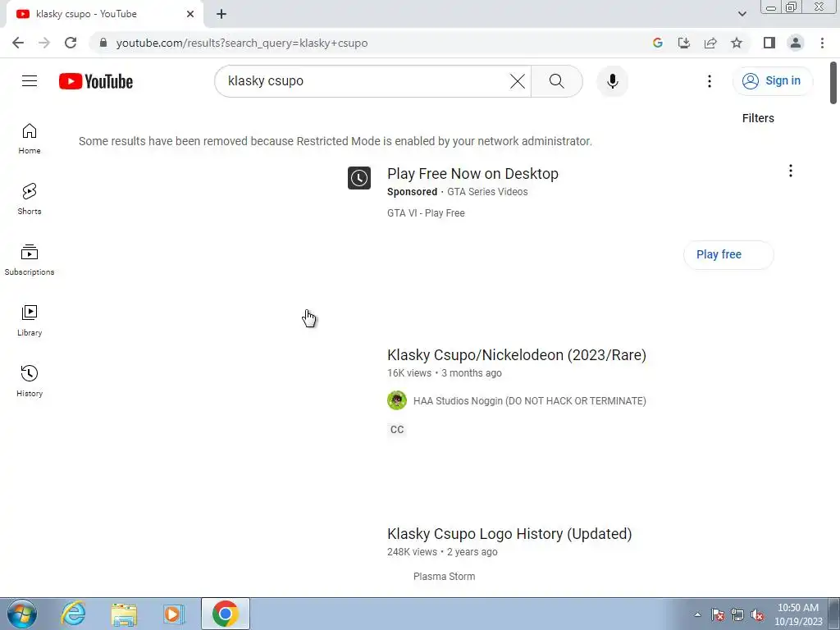The image size is (840, 630).
Task: Open GTA Series Videos advertiser link
Action: [487, 192]
